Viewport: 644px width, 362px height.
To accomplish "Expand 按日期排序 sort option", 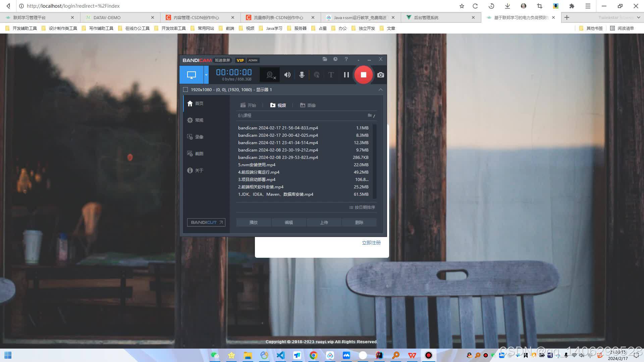I will [362, 207].
